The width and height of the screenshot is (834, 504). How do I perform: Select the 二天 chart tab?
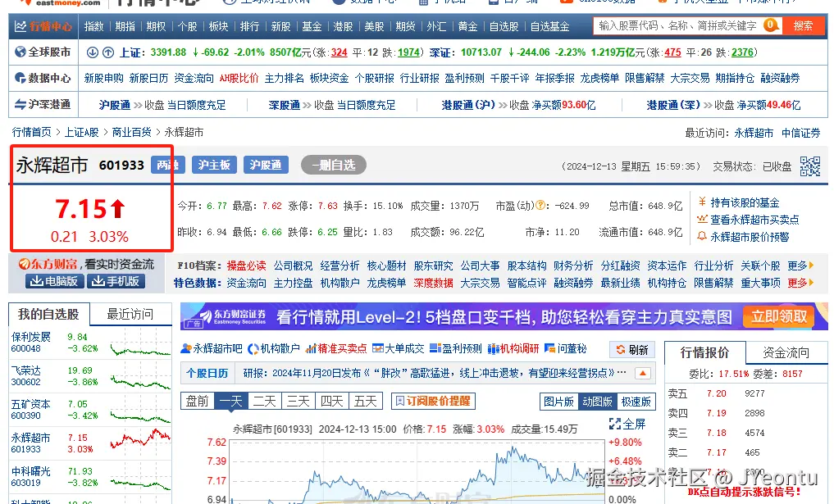coord(264,401)
